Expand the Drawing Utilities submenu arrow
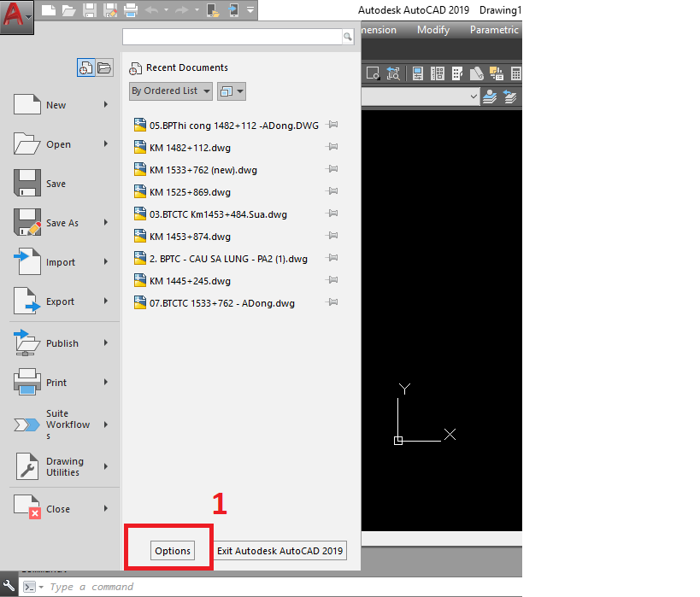700x597 pixels. [106, 466]
